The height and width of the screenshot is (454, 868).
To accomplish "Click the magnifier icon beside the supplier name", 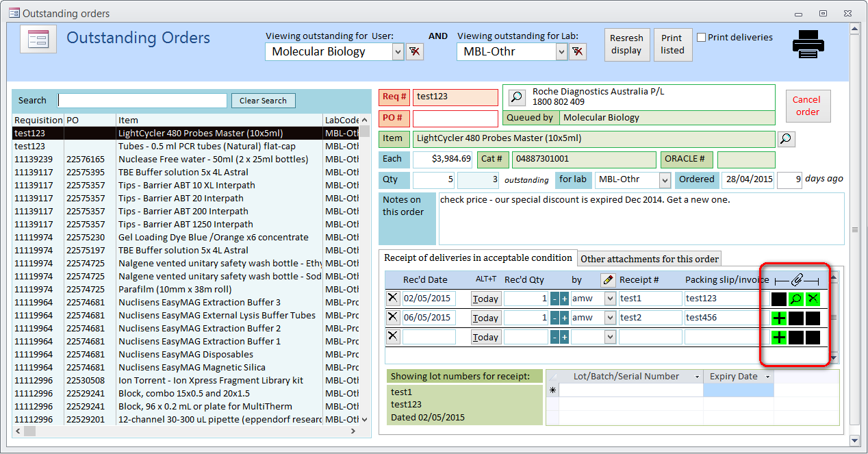I will (517, 97).
